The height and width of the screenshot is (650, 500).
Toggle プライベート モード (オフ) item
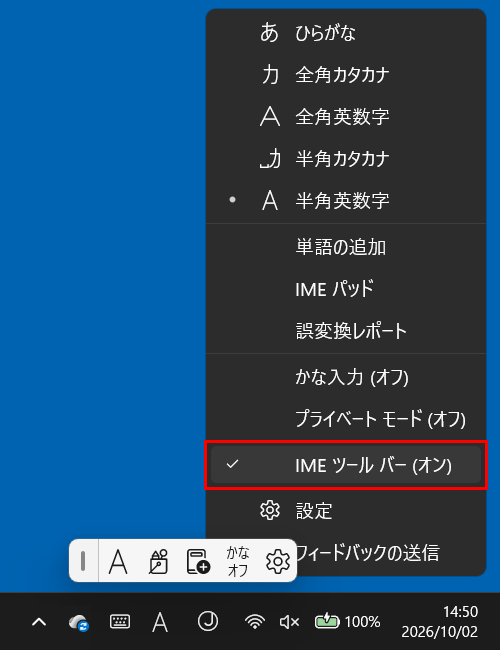click(x=346, y=419)
